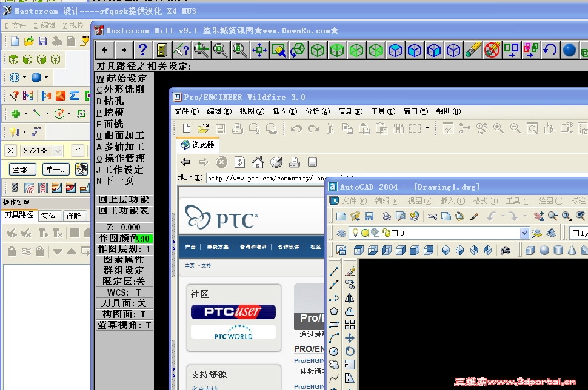Image resolution: width=588 pixels, height=390 pixels.
Task: Expand the AutoCAD layer list dropdown arrow
Action: pos(524,233)
